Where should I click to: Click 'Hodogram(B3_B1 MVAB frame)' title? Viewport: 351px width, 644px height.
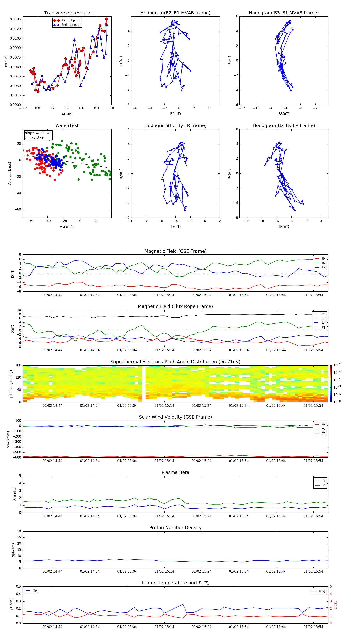pos(284,13)
